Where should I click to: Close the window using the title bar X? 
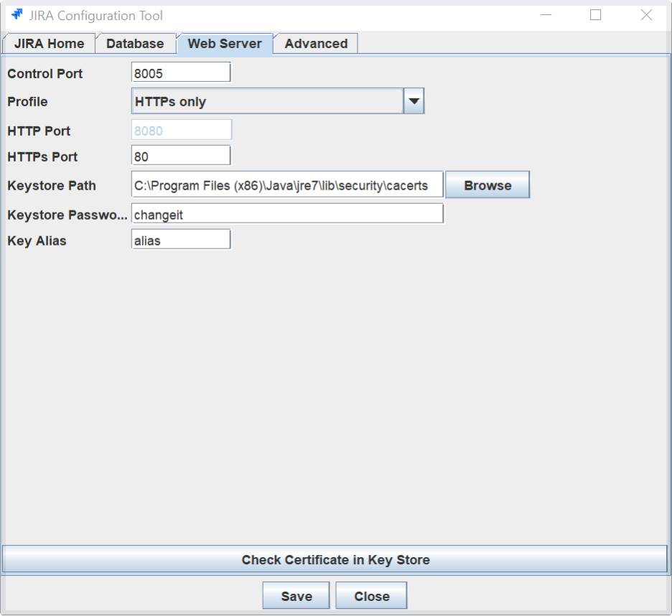tap(646, 15)
